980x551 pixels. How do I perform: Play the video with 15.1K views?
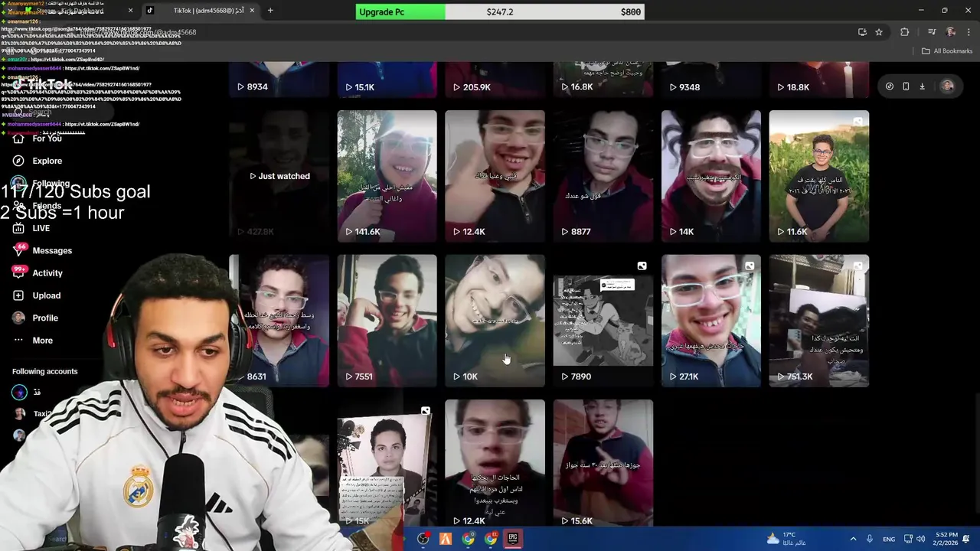tap(387, 80)
